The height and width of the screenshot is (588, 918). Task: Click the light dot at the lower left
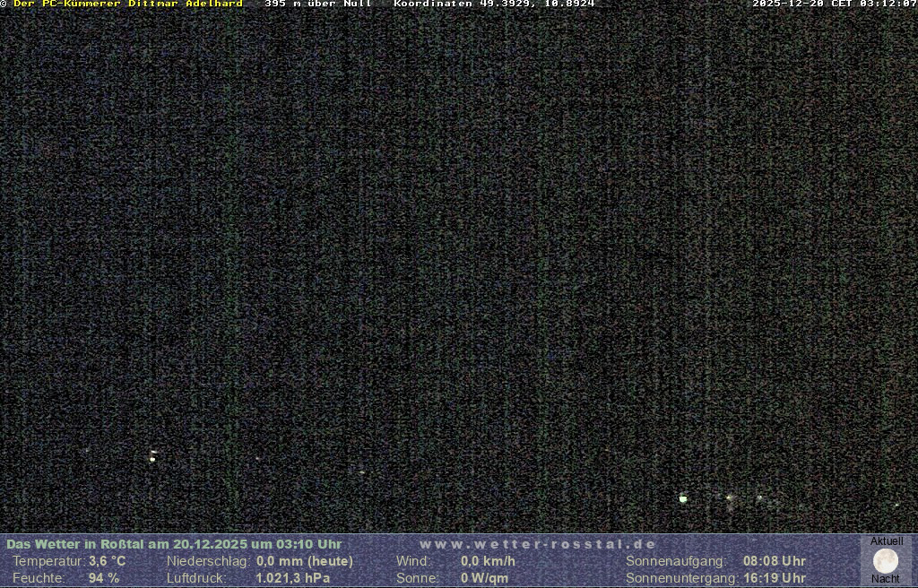pos(152,458)
